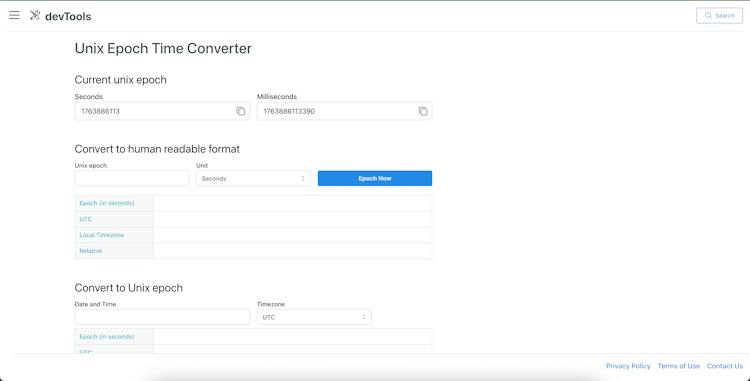750x381 pixels.
Task: Click the devTools wrench logo icon
Action: [x=35, y=15]
